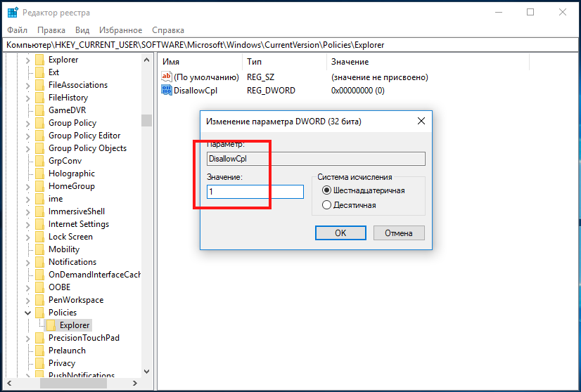Open the Избранное menu
The height and width of the screenshot is (392, 581).
tap(120, 30)
